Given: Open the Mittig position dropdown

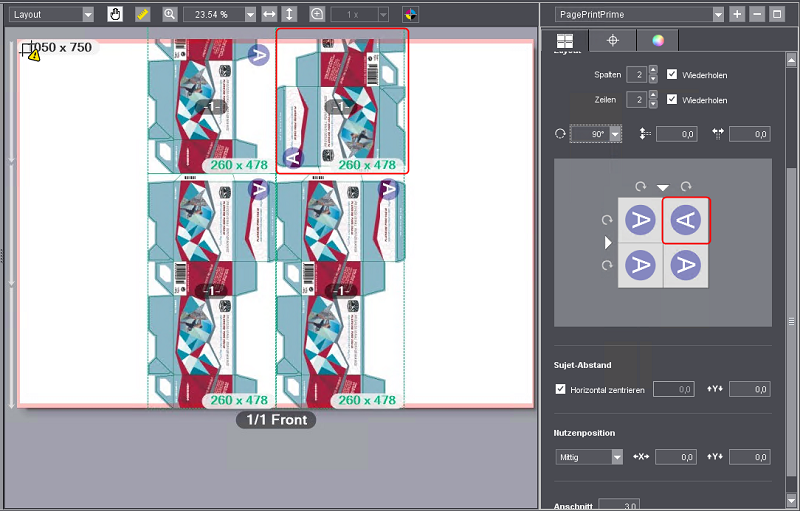Looking at the screenshot, I should point(617,457).
